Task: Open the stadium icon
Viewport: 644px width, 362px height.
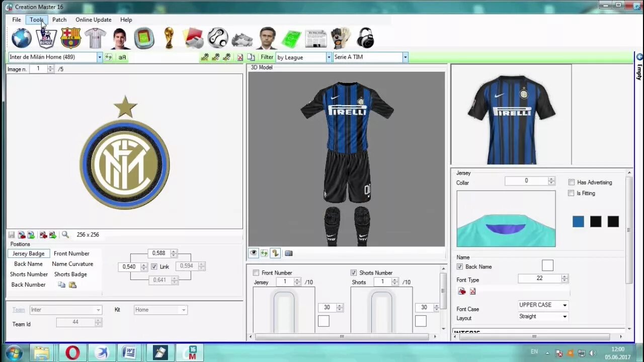Action: click(144, 38)
